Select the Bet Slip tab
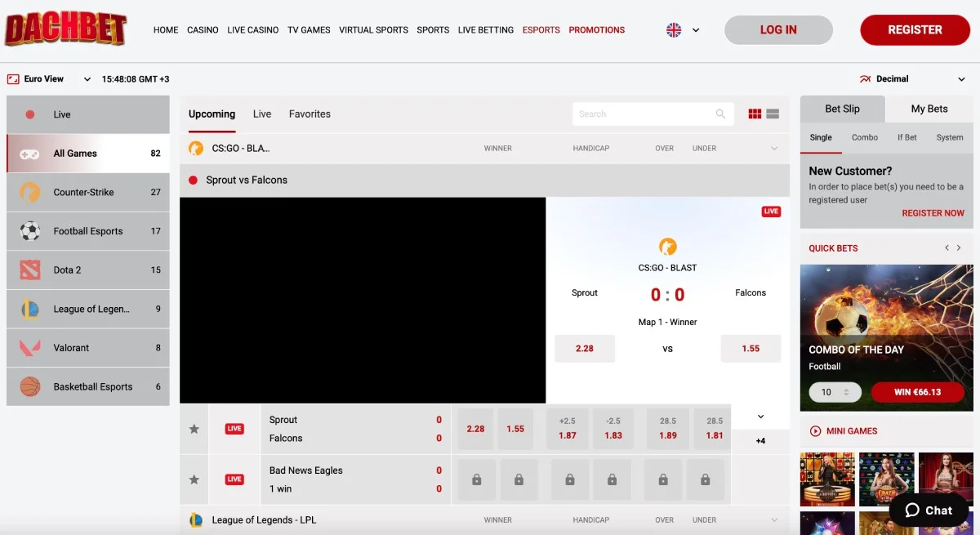This screenshot has width=980, height=535. 842,109
